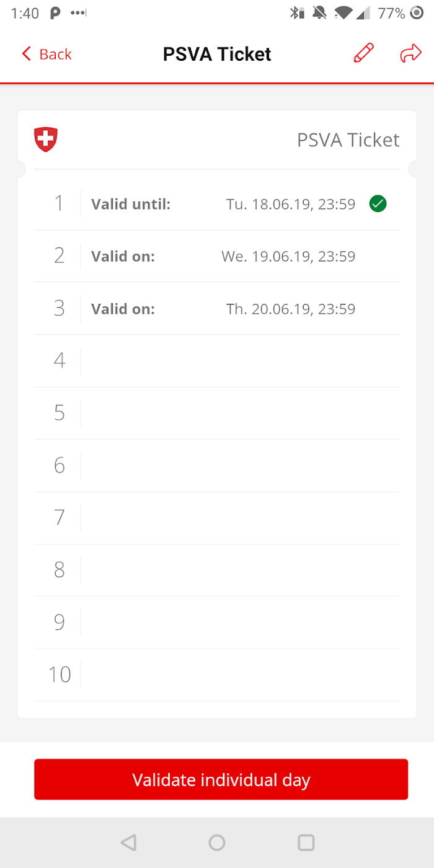Tap the red pencil edit icon
The width and height of the screenshot is (434, 868).
pyautogui.click(x=364, y=53)
